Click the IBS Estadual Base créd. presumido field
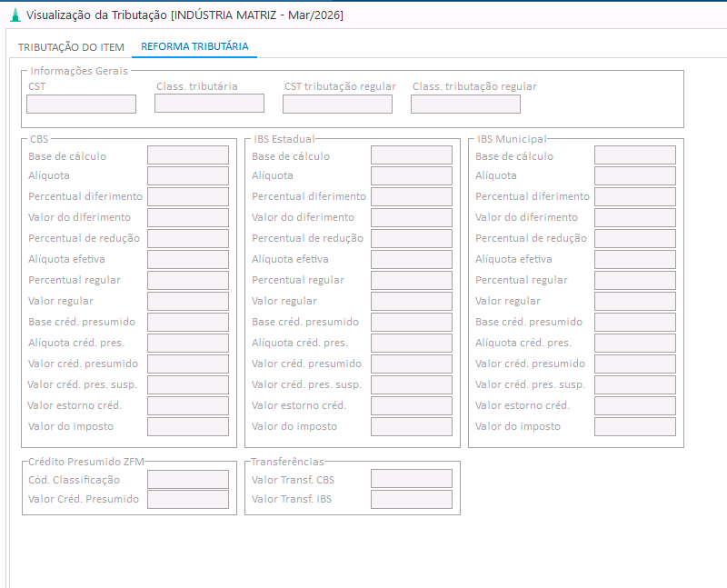Image resolution: width=727 pixels, height=588 pixels. [412, 323]
